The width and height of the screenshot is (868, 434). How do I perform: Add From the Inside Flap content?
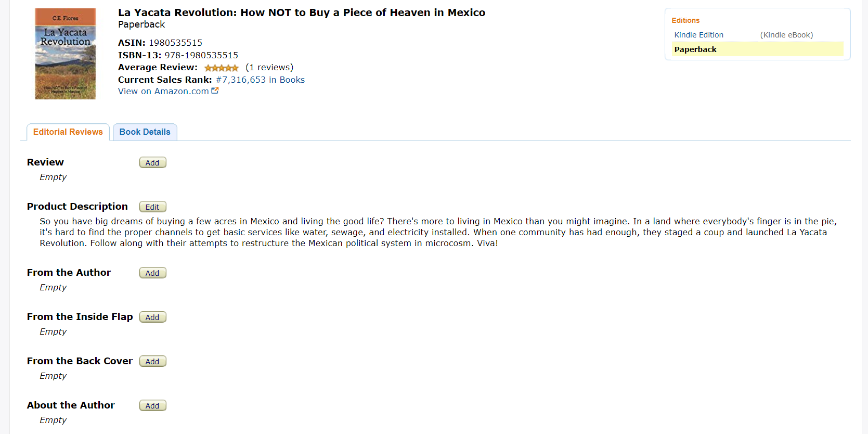click(x=152, y=317)
